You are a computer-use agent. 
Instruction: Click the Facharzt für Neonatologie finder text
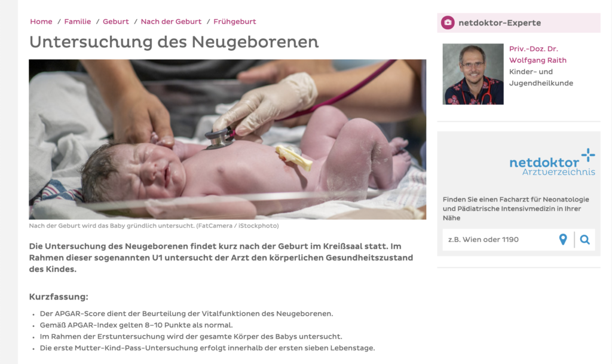[x=516, y=209]
